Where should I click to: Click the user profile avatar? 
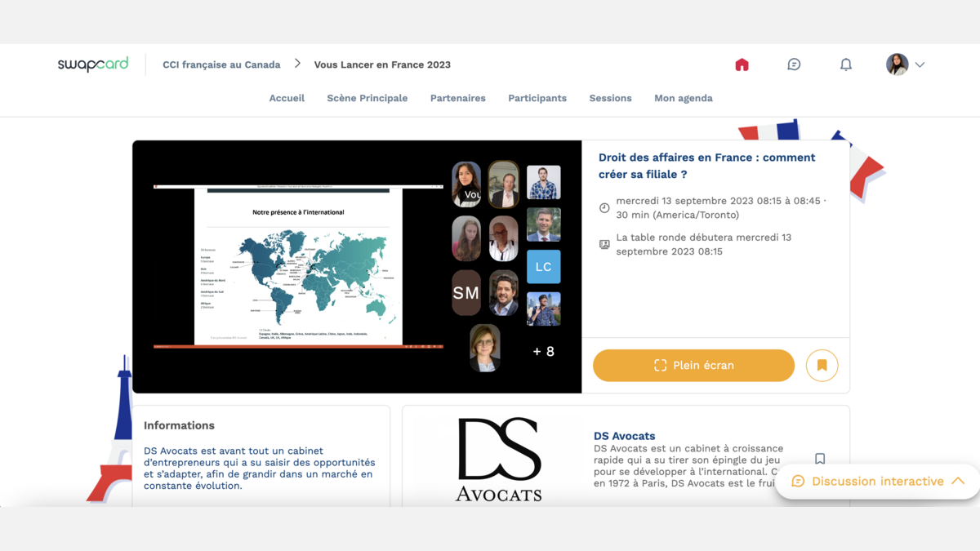(x=897, y=64)
